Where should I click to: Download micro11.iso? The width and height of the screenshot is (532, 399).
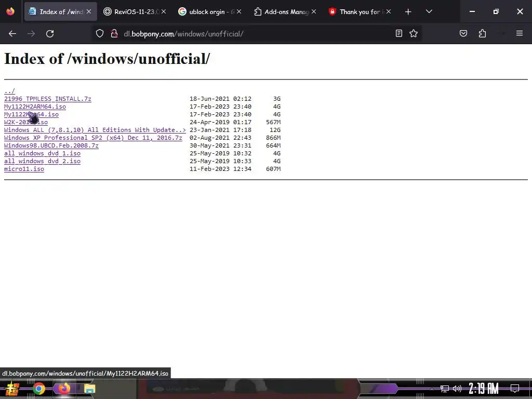(x=24, y=169)
